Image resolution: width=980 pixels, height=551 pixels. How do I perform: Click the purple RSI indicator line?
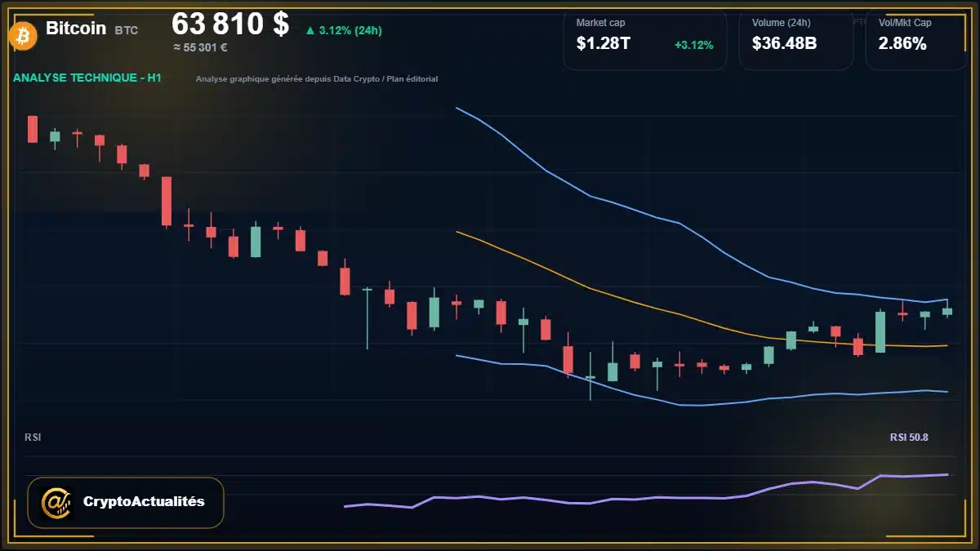pyautogui.click(x=646, y=498)
